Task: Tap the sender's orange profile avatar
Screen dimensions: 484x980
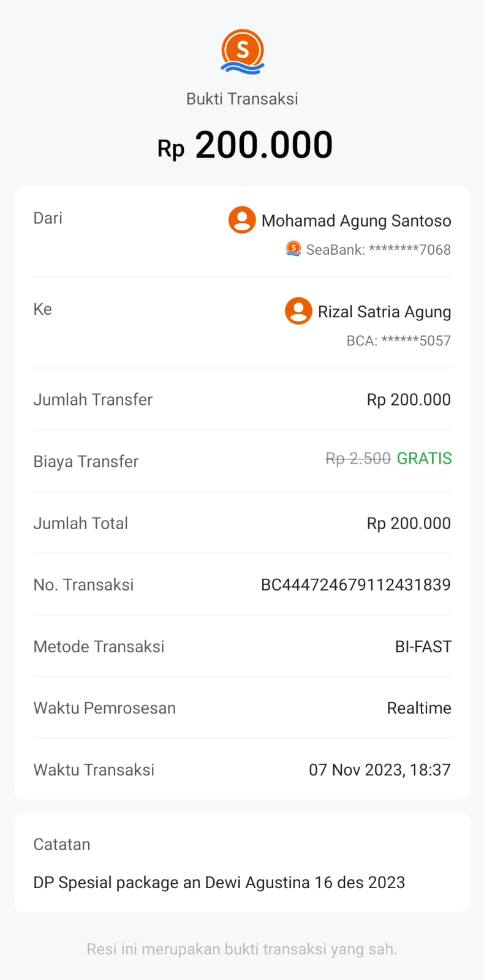Action: point(242,220)
